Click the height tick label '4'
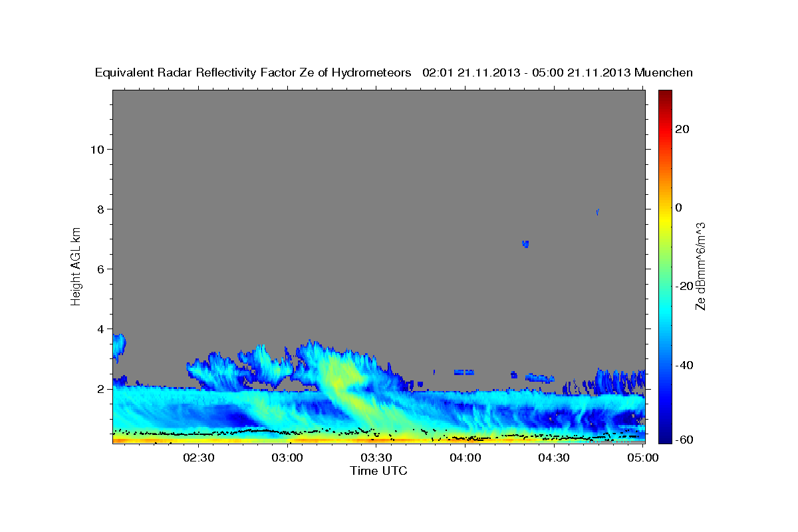 click(99, 329)
